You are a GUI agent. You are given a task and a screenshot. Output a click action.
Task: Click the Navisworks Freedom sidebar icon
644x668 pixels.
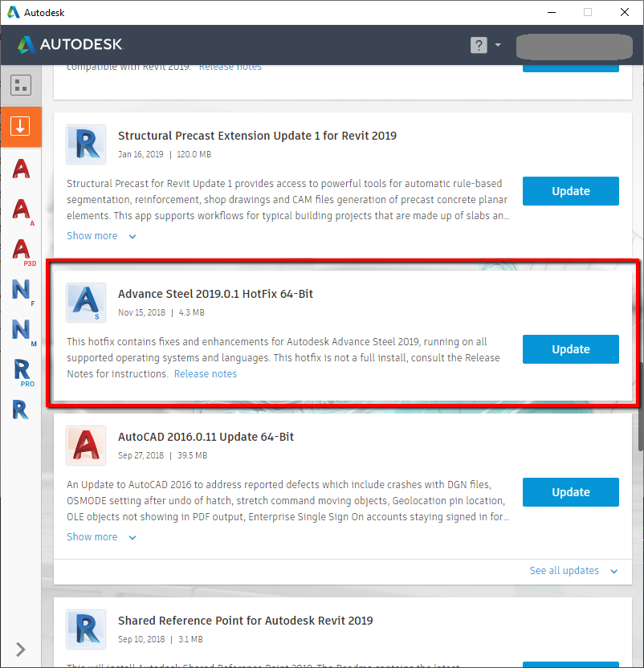(x=20, y=291)
